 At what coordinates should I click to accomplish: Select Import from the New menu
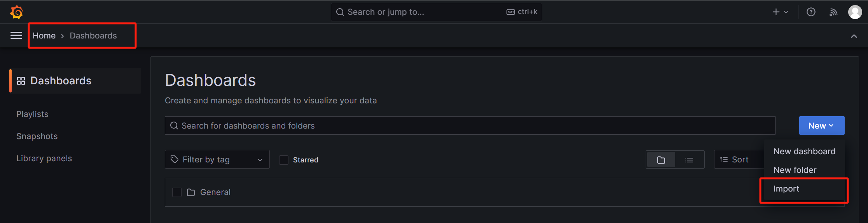coord(786,189)
